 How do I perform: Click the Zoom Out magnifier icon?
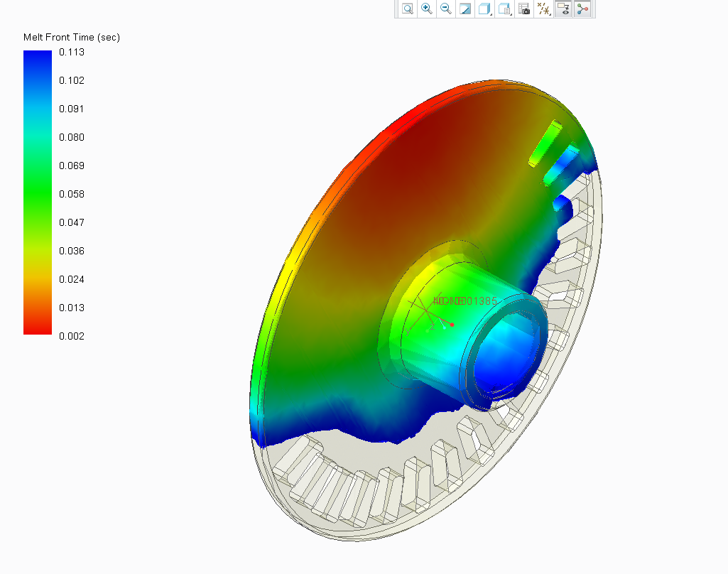coord(446,9)
